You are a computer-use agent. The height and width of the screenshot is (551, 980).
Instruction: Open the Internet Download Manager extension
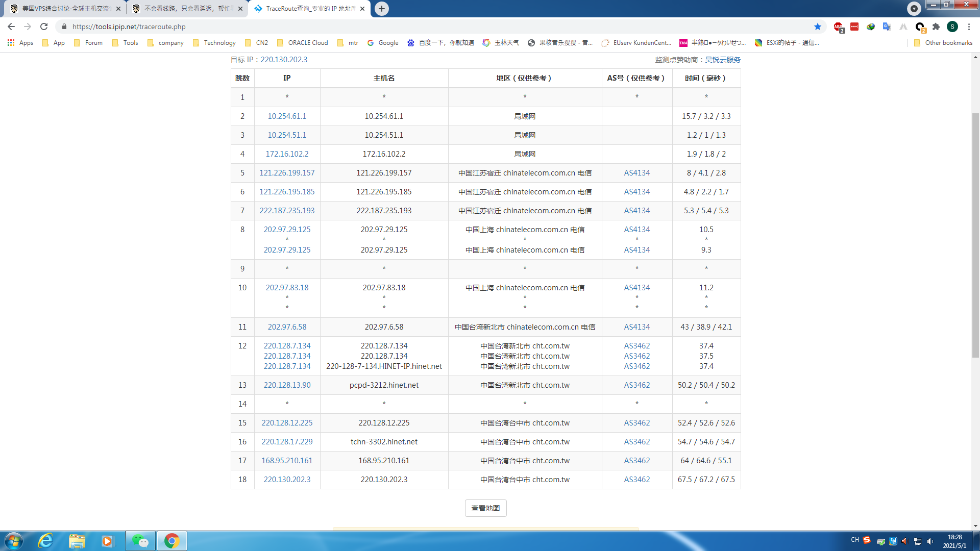click(x=870, y=27)
